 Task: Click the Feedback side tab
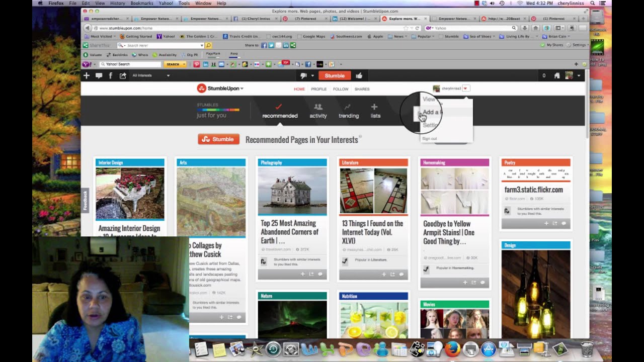pos(85,200)
